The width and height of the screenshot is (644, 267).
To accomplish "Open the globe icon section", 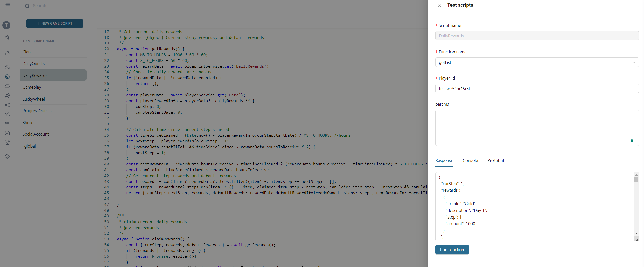I will (x=7, y=95).
